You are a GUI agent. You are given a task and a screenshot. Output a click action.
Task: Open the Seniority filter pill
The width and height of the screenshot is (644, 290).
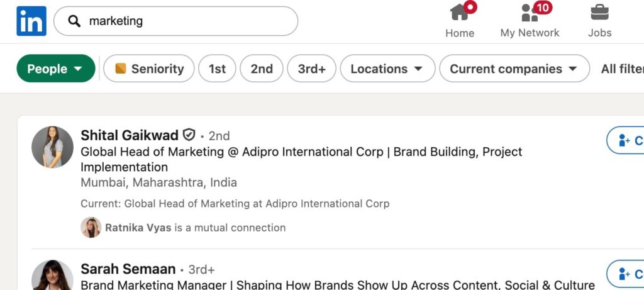[x=148, y=68]
